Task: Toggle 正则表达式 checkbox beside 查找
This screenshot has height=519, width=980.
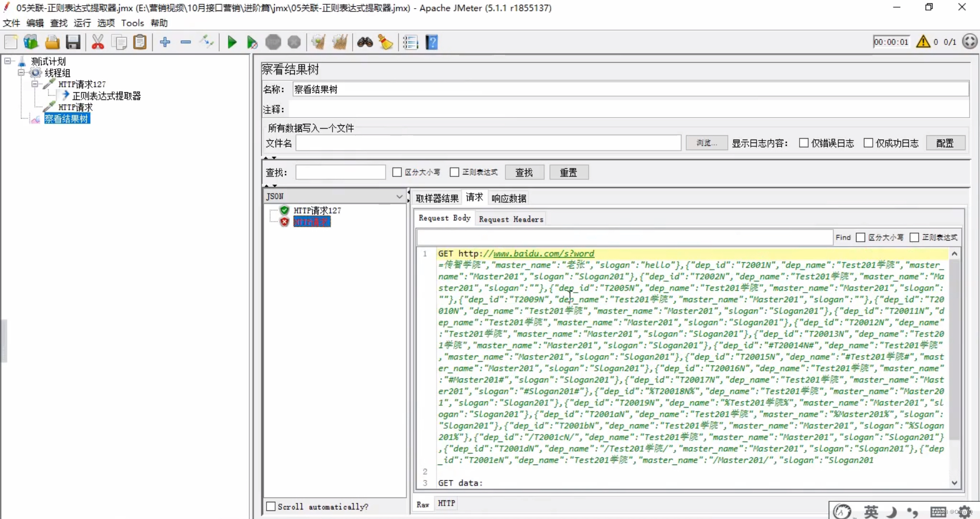Action: click(x=455, y=172)
